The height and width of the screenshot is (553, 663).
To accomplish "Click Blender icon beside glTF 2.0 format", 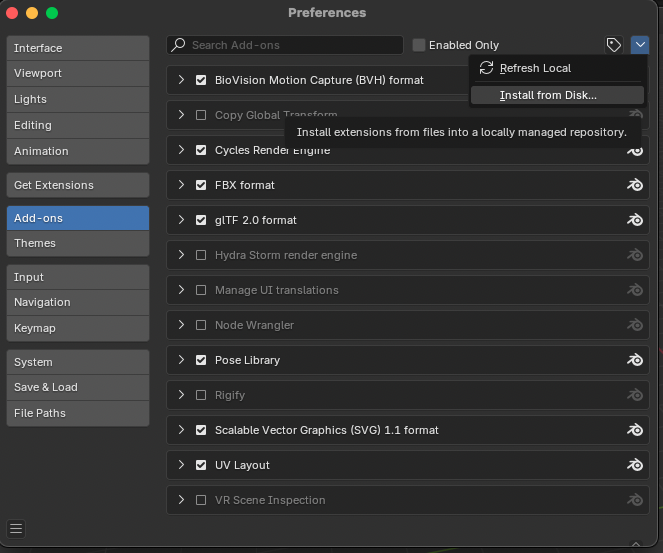I will pos(634,220).
